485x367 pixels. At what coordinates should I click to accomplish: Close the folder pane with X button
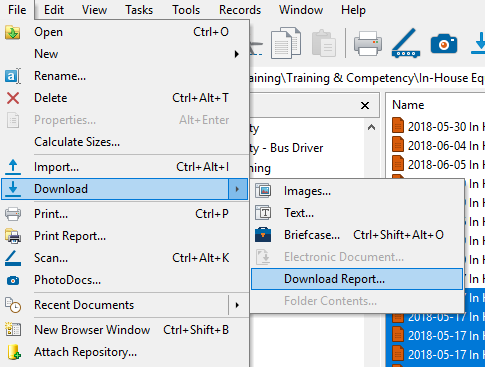[x=365, y=106]
